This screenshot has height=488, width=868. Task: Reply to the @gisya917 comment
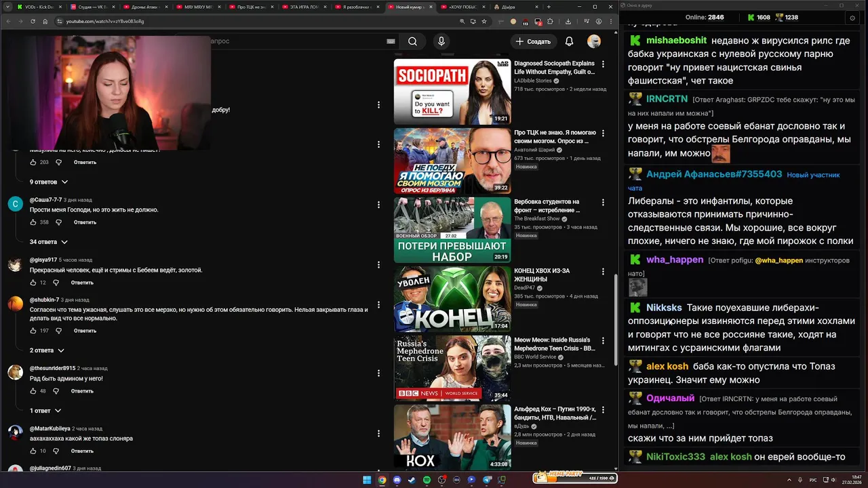coord(82,283)
